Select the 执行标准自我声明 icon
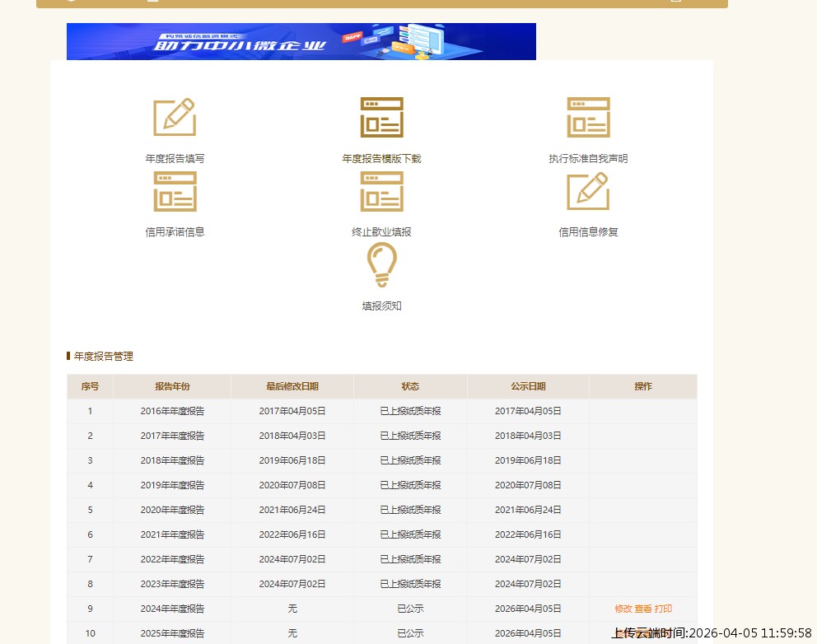The image size is (817, 644). pyautogui.click(x=588, y=118)
